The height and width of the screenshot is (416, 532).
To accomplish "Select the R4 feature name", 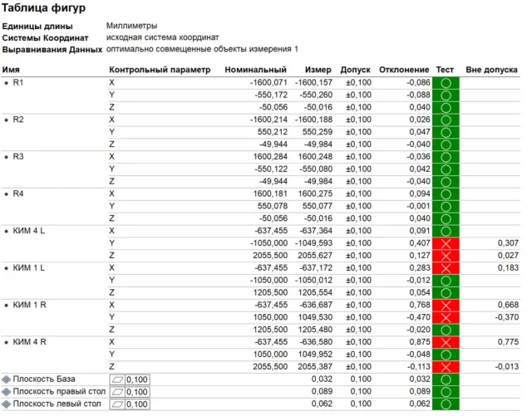I will pyautogui.click(x=18, y=193).
